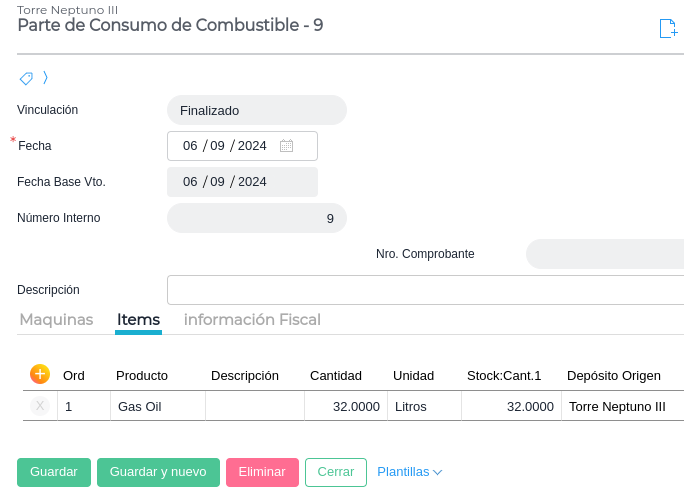
Task: Delete record with Eliminar button
Action: click(262, 472)
